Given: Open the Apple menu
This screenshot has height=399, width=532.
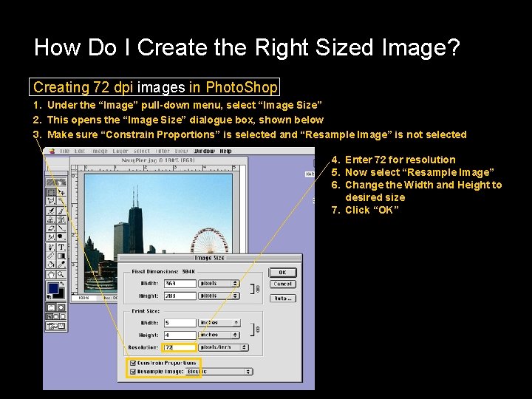Looking at the screenshot, I should (52, 151).
